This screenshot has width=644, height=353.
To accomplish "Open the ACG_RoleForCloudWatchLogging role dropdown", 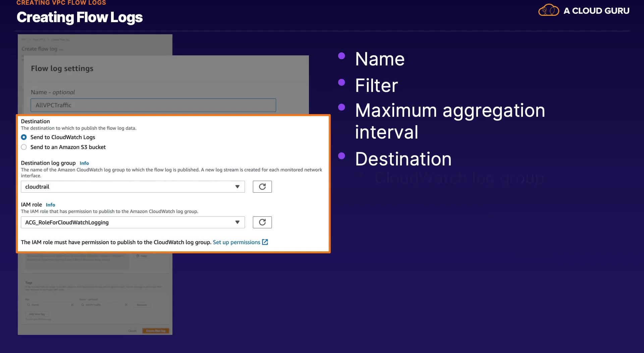I will pos(133,222).
